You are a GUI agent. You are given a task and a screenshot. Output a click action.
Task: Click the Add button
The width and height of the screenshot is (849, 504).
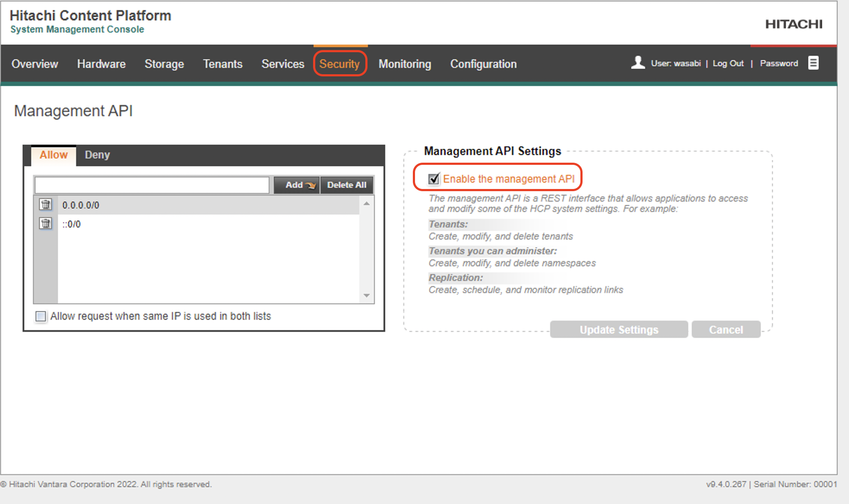[297, 185]
